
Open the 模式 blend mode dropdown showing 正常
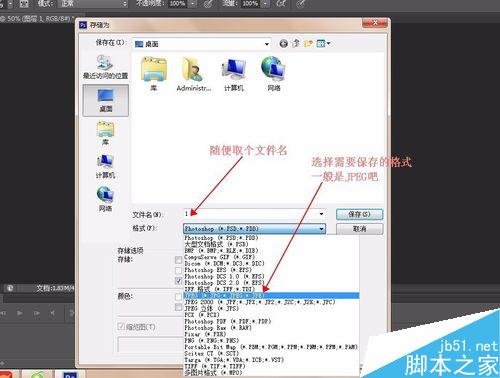coord(93,4)
